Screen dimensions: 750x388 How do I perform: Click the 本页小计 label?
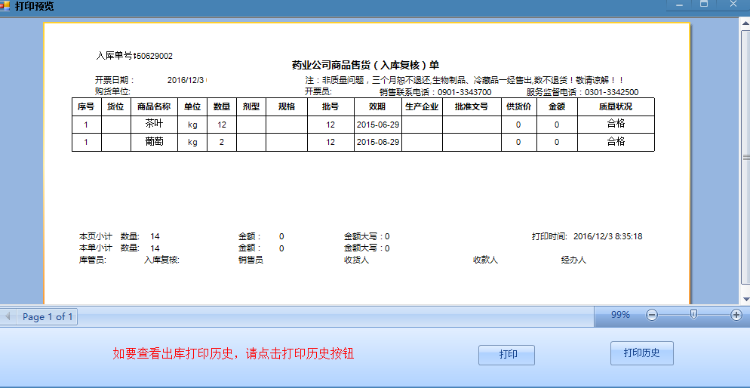point(95,236)
